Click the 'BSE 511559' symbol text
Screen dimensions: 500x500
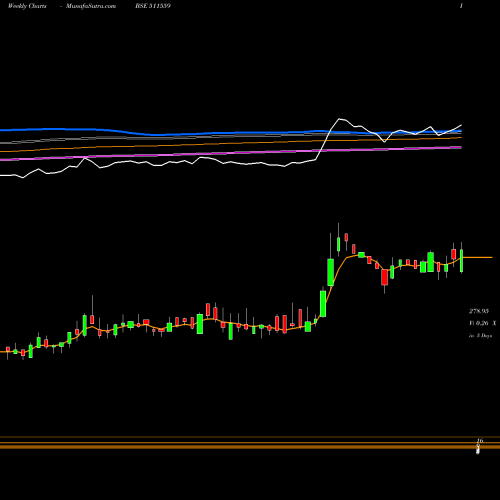tap(153, 6)
